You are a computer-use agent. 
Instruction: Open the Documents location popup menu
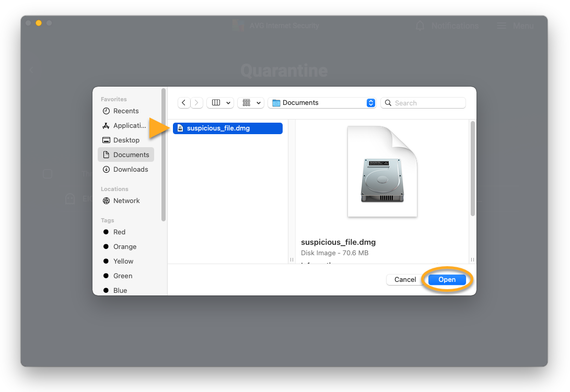click(x=322, y=103)
